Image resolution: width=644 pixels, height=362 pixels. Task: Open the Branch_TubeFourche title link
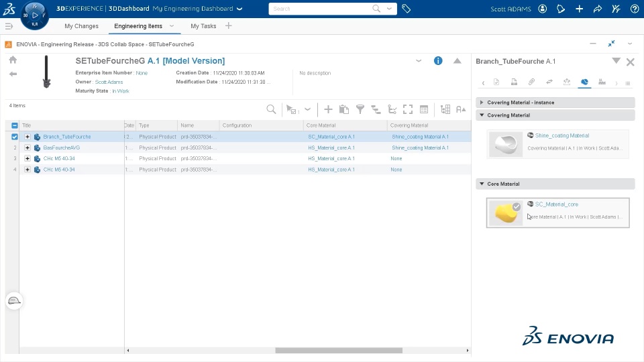[x=67, y=137]
